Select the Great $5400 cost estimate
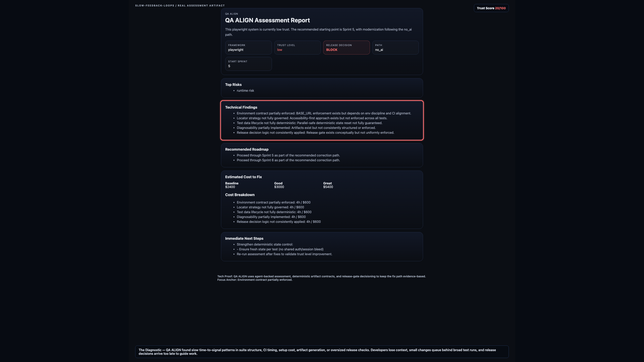The height and width of the screenshot is (362, 644). point(328,185)
